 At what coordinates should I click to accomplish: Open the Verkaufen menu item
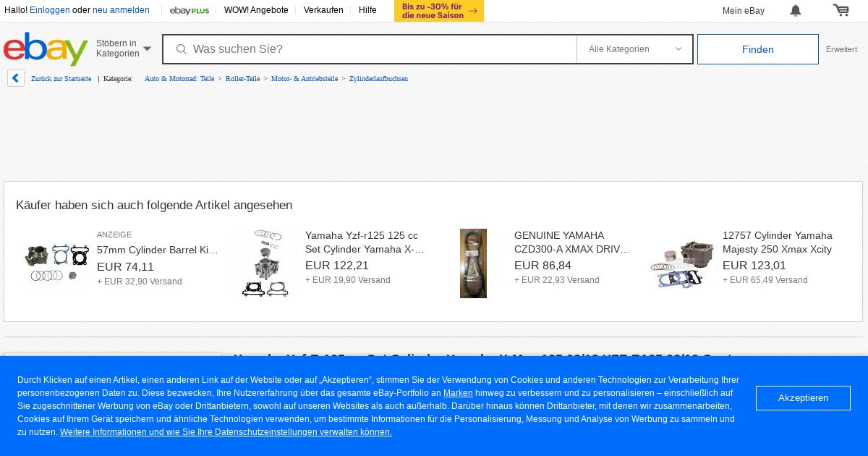[323, 10]
